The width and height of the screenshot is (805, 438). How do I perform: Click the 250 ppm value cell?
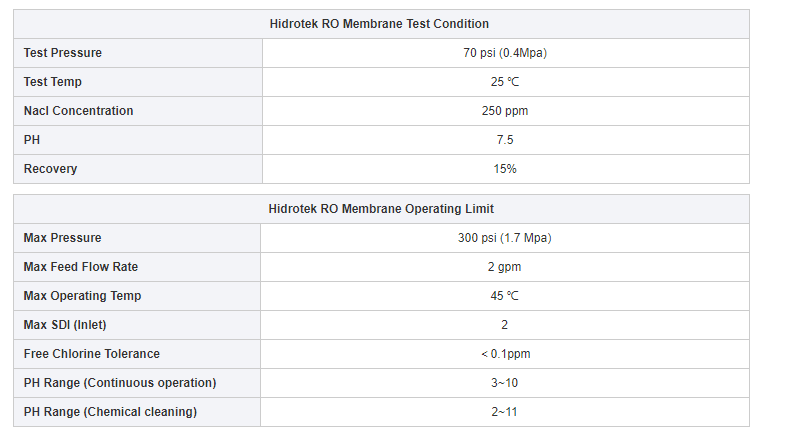505,111
